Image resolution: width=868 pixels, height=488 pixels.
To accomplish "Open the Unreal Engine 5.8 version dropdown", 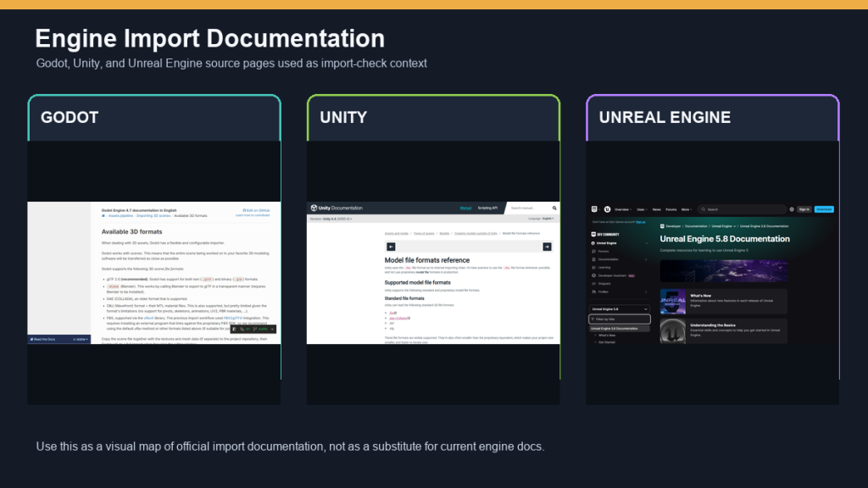I will coord(619,308).
